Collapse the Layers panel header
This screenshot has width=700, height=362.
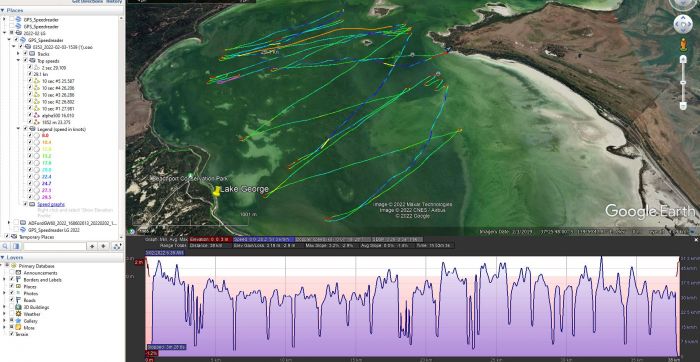pos(3,258)
